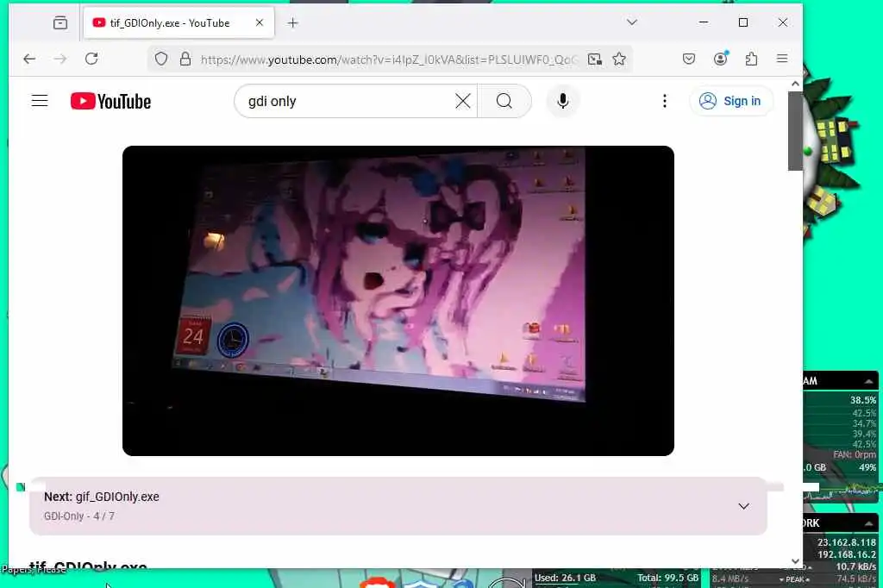Collapse the RAM section in system monitor
Screen dimensions: 883x588
coord(868,381)
